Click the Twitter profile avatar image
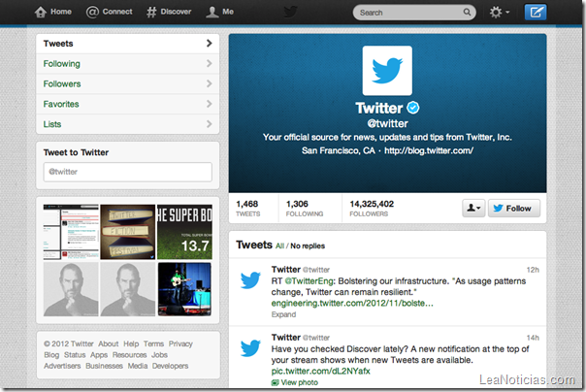The image size is (586, 392). (x=387, y=71)
